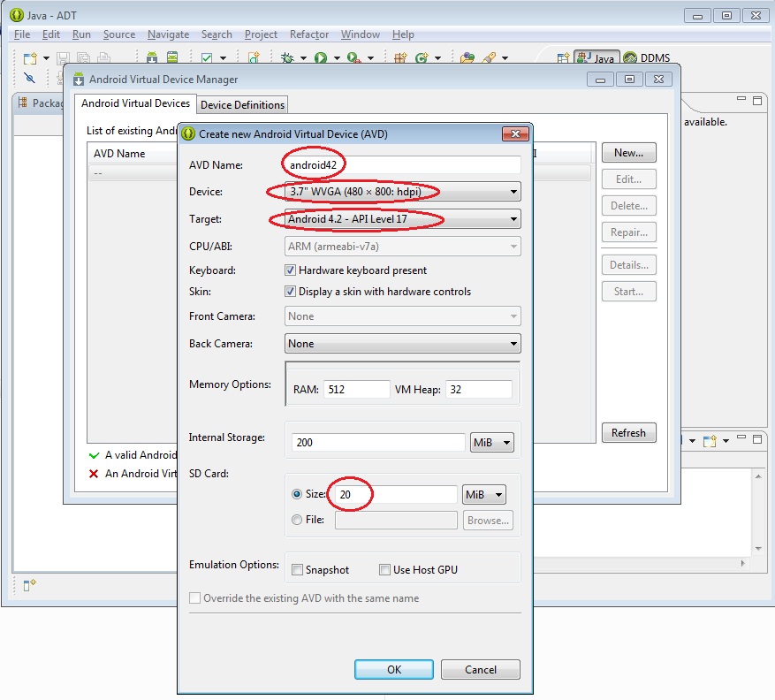
Task: Click the green Run icon
Action: point(321,57)
